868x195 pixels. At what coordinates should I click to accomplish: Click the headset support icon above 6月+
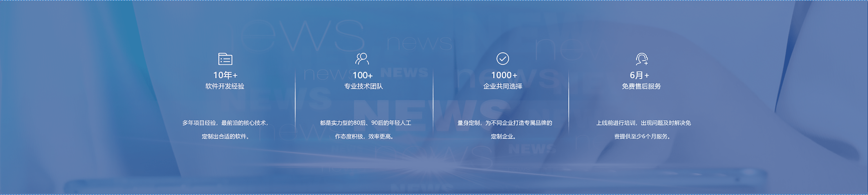pos(642,59)
